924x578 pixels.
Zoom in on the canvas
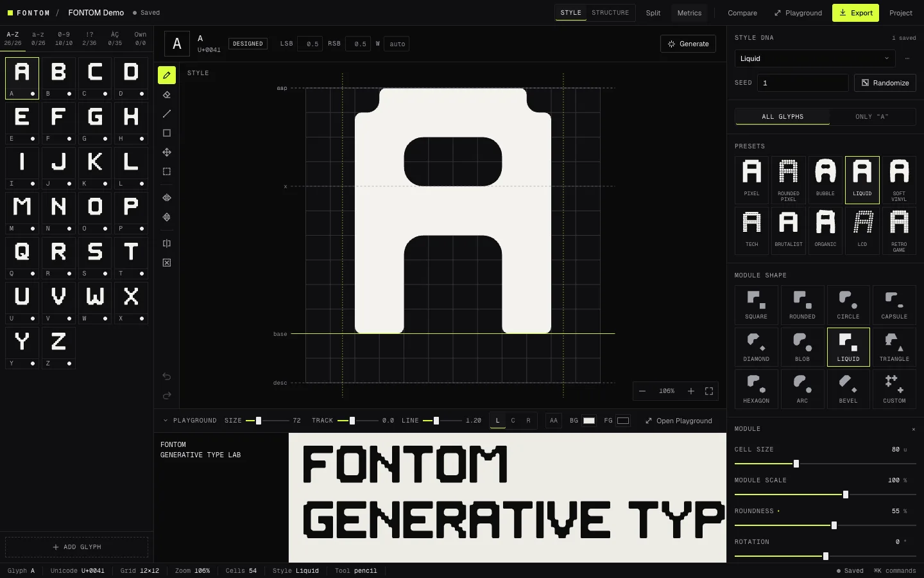click(x=691, y=391)
